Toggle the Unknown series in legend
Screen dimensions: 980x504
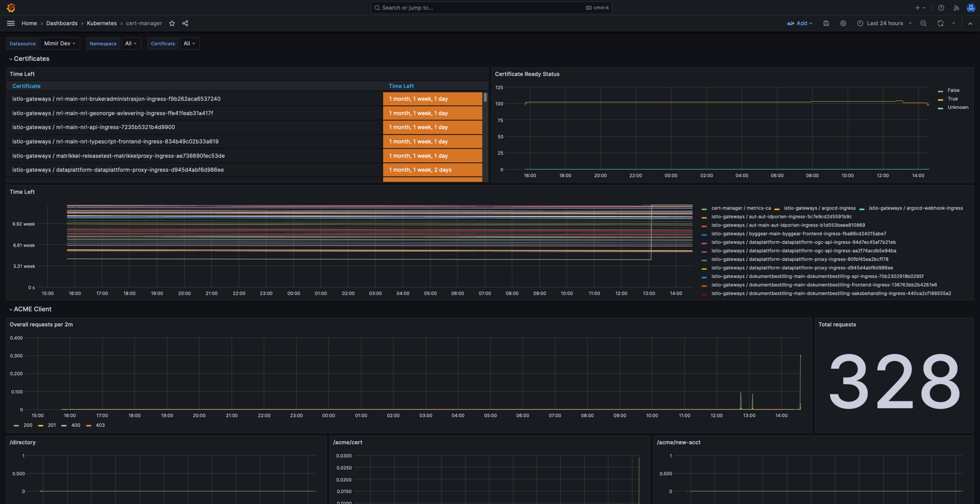958,107
